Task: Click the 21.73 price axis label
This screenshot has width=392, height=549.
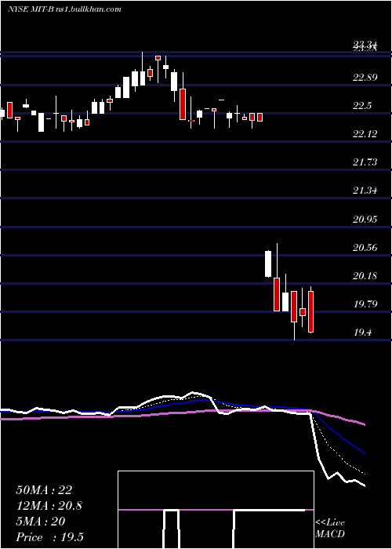Action: pos(365,162)
